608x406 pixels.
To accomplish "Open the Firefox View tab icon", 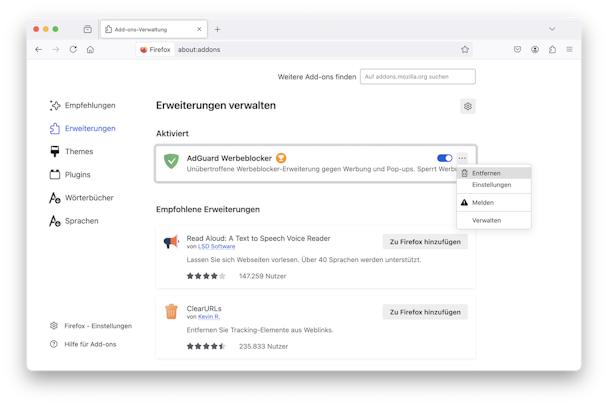I will (88, 29).
